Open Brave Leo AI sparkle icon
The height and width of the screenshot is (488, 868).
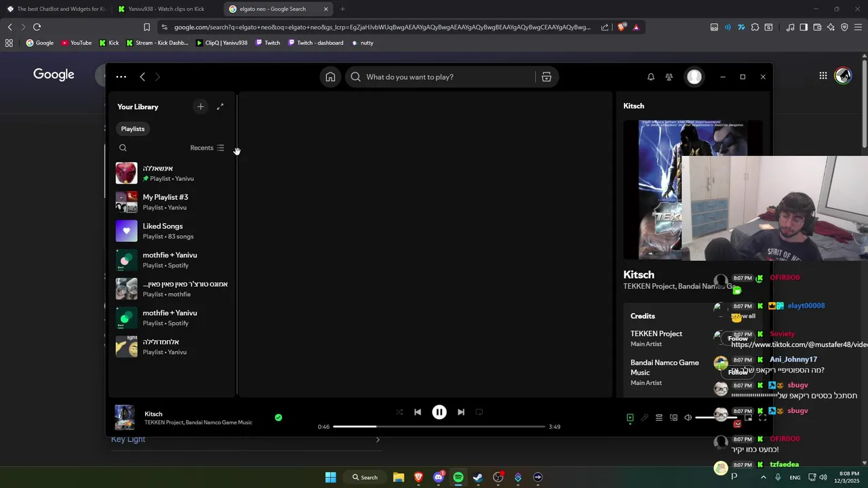tap(831, 27)
